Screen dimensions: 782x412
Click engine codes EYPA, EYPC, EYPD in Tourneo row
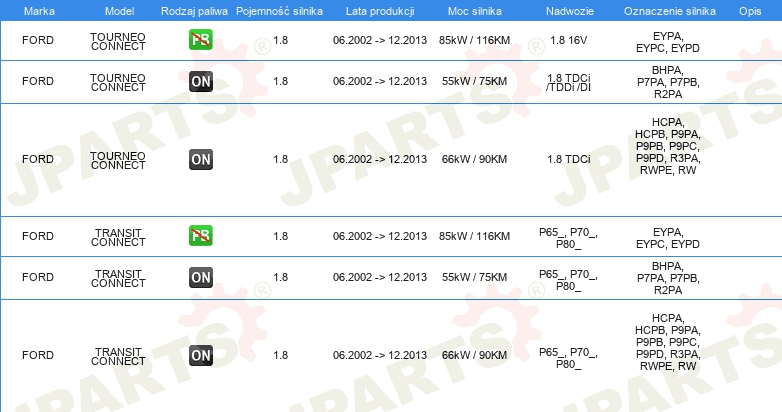click(668, 42)
